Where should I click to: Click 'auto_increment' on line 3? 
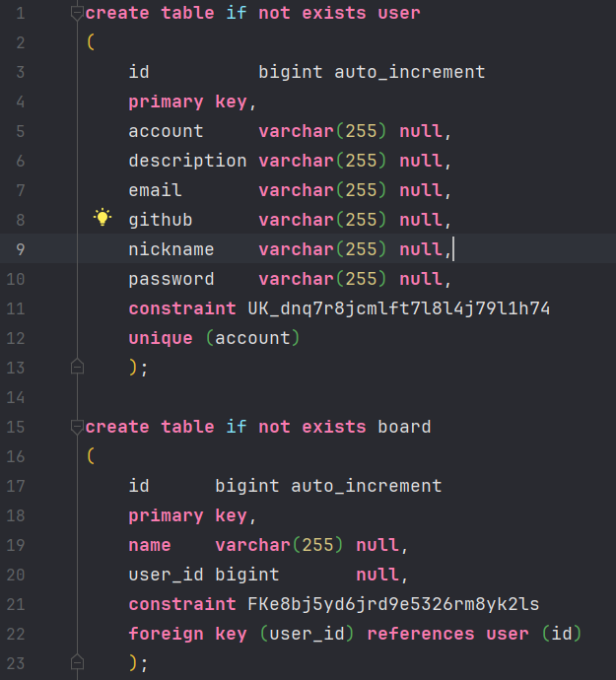point(409,72)
